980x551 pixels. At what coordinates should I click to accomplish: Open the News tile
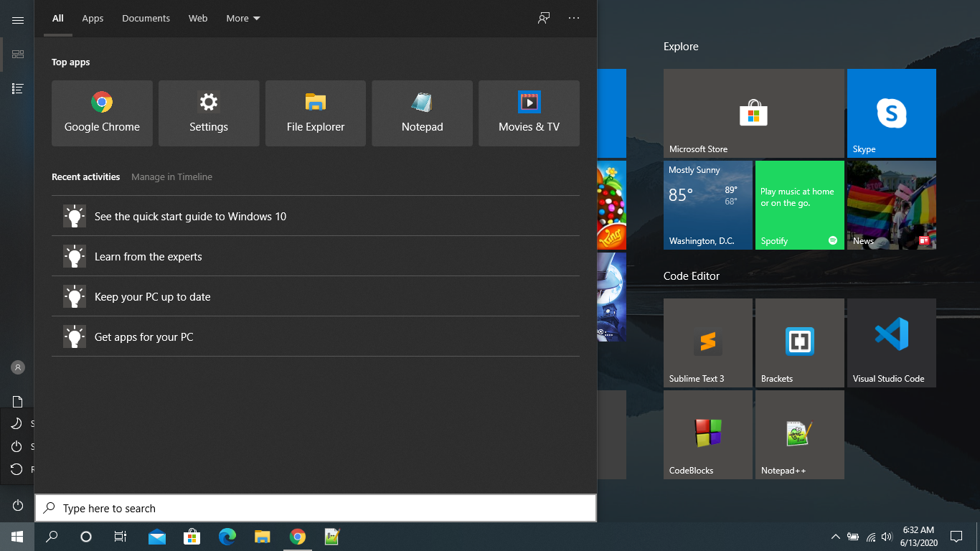point(892,205)
